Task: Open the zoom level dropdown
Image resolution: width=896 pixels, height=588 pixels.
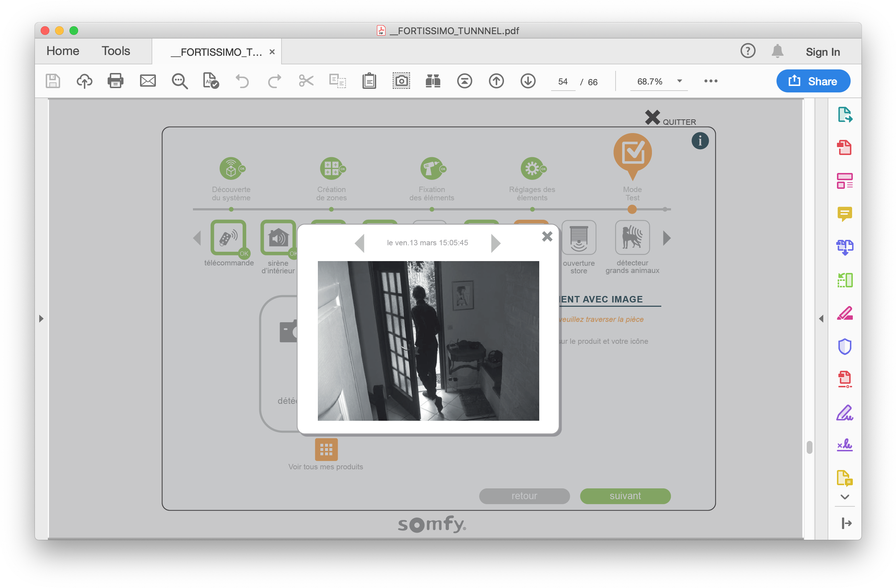Action: point(680,81)
